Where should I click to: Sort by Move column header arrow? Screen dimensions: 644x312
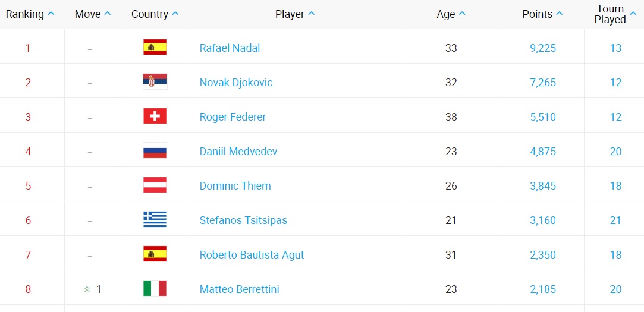(x=108, y=14)
